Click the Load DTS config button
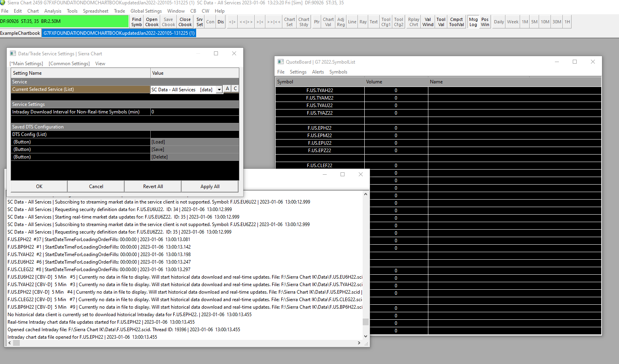 (158, 142)
